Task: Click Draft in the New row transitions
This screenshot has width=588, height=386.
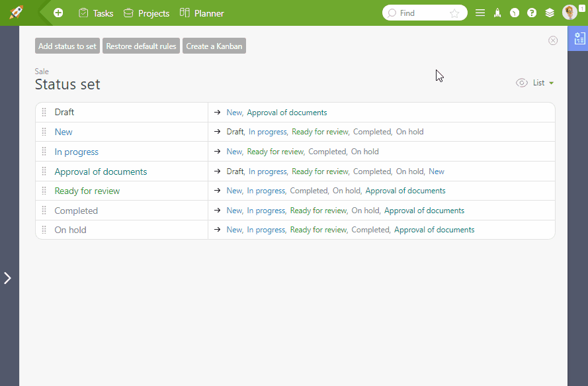Action: pyautogui.click(x=235, y=131)
